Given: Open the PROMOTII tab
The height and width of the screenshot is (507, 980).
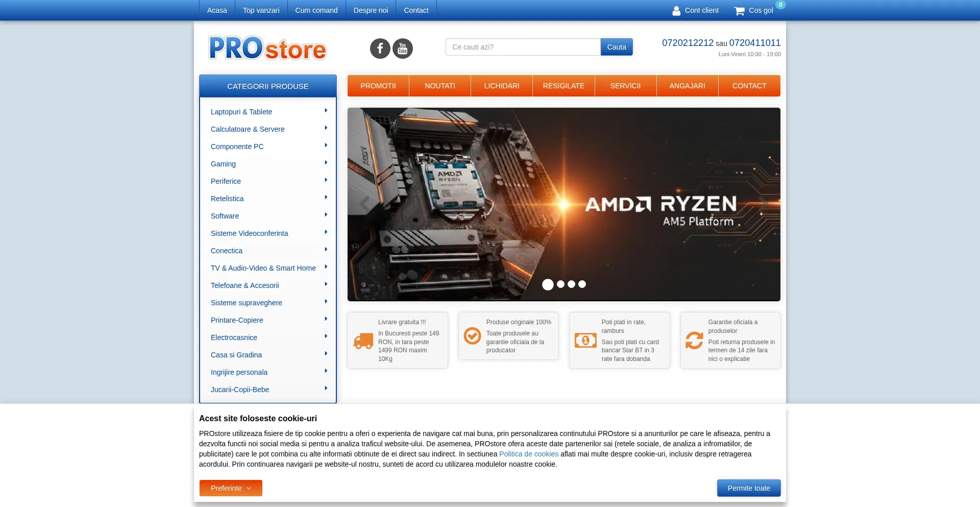Looking at the screenshot, I should (378, 86).
